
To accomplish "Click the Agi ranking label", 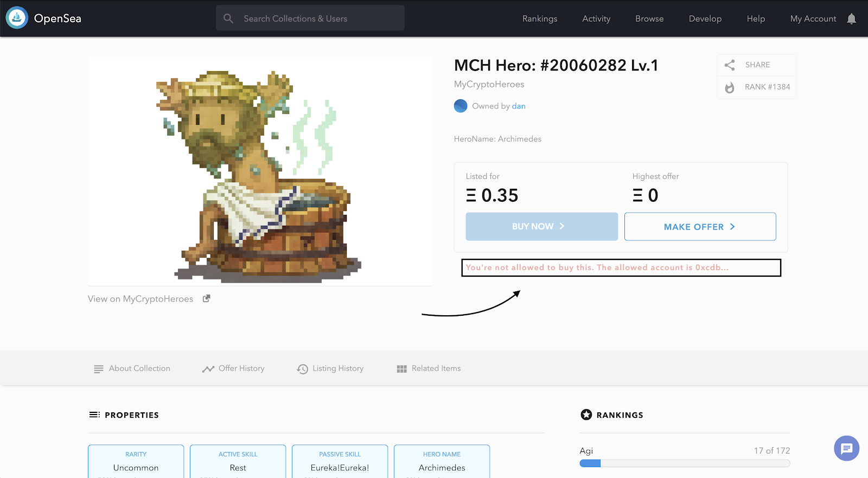I will coord(586,451).
